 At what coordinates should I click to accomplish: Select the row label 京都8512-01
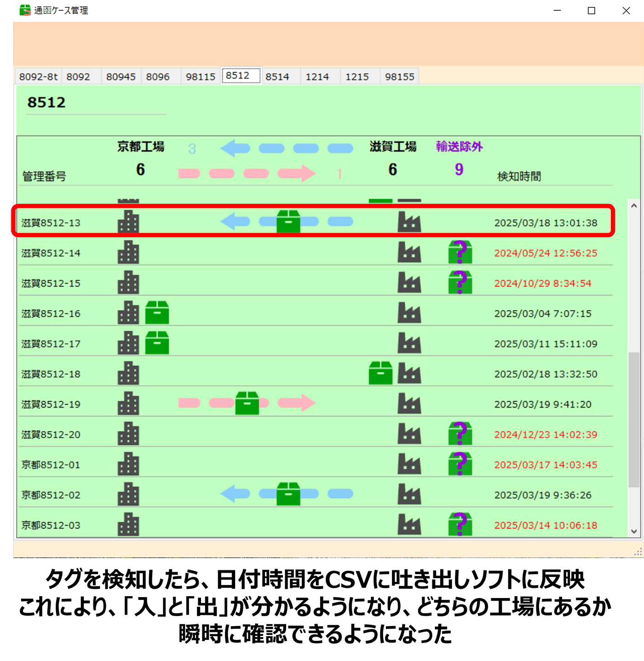51,465
